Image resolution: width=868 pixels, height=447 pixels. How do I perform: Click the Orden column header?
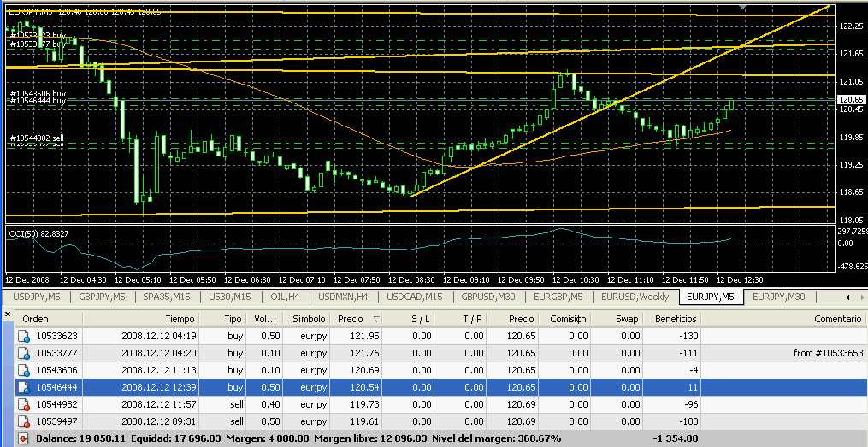pyautogui.click(x=35, y=318)
